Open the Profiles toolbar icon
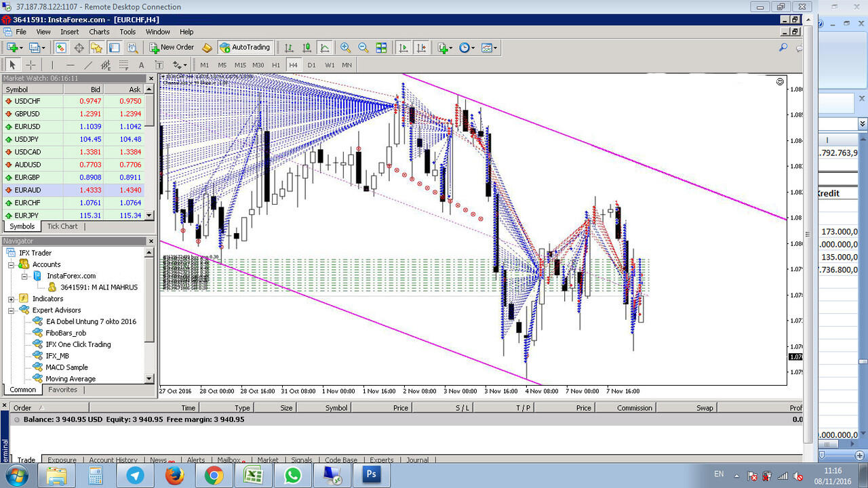Image resolution: width=868 pixels, height=488 pixels. pos(37,47)
